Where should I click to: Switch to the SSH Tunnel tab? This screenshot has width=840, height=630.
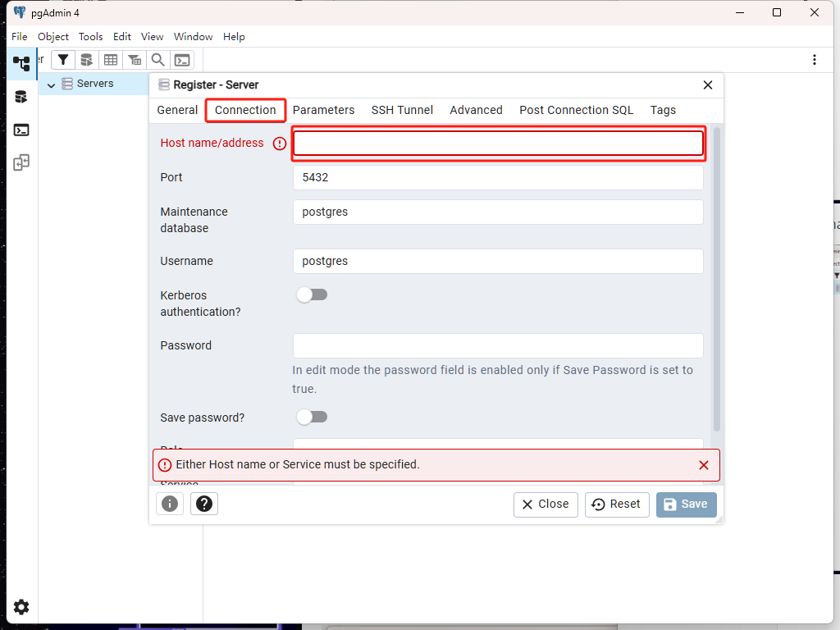point(402,110)
